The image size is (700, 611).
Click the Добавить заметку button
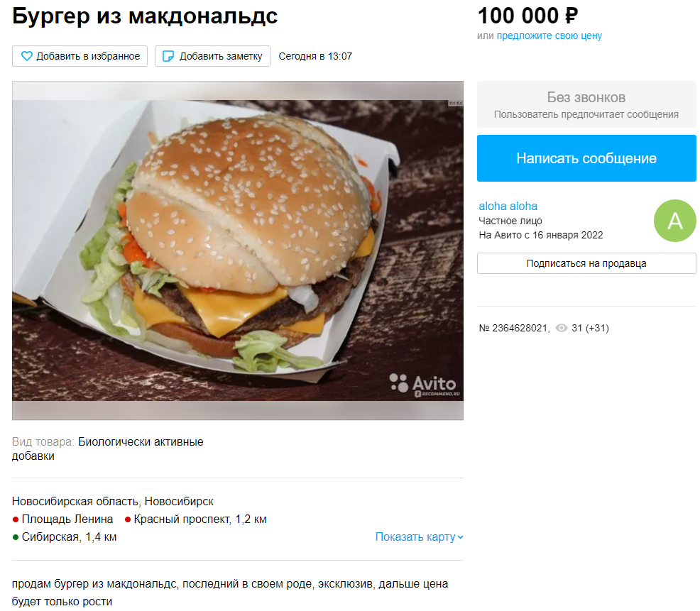point(212,56)
